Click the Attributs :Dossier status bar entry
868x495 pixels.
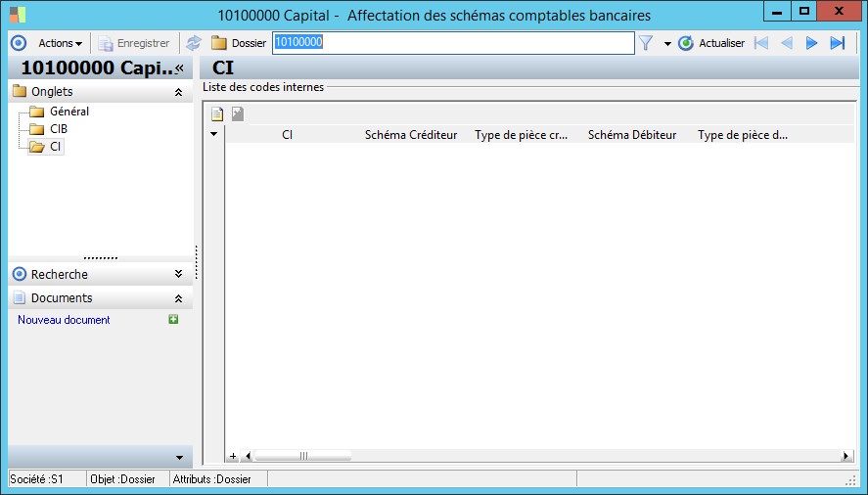click(x=211, y=479)
